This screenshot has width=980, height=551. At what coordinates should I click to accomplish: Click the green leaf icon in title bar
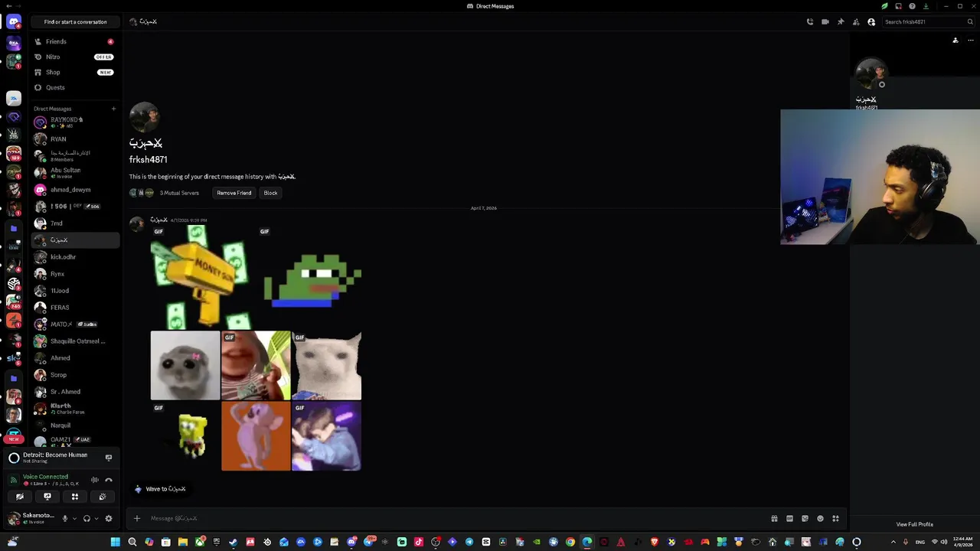884,6
